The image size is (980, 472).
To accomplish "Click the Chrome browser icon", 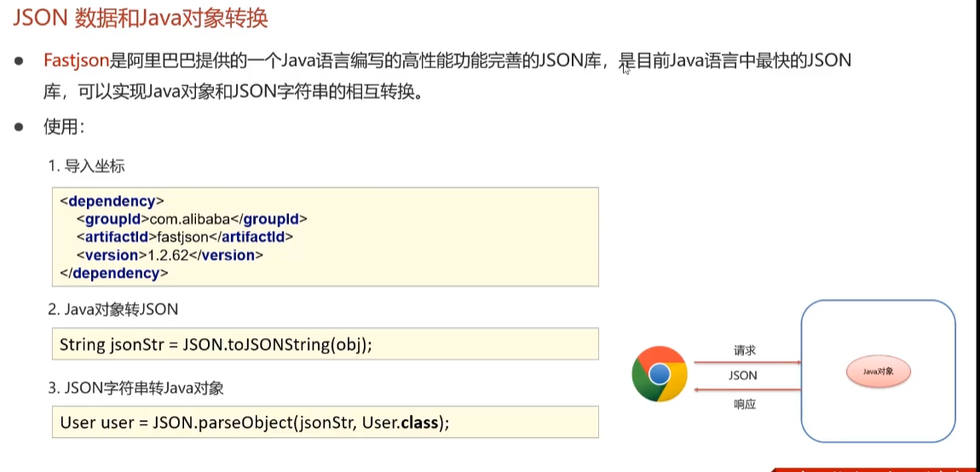I will [660, 374].
